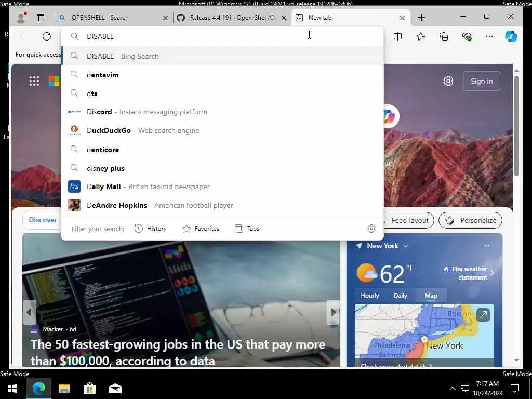Open the tab actions menu icon
Screen dimensions: 532x399
[41, 18]
